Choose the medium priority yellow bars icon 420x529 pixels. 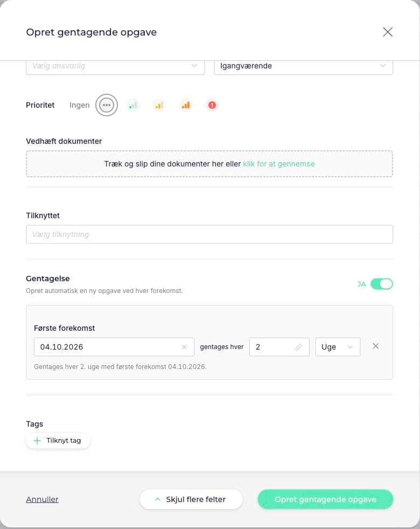click(x=159, y=105)
